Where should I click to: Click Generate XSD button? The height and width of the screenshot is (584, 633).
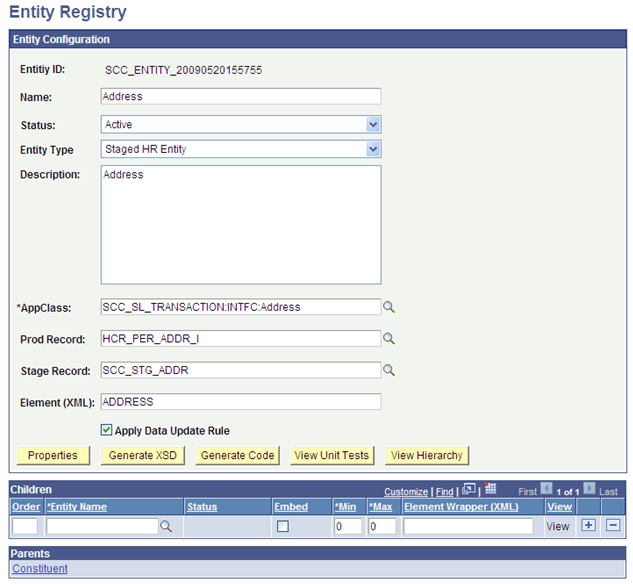click(143, 455)
